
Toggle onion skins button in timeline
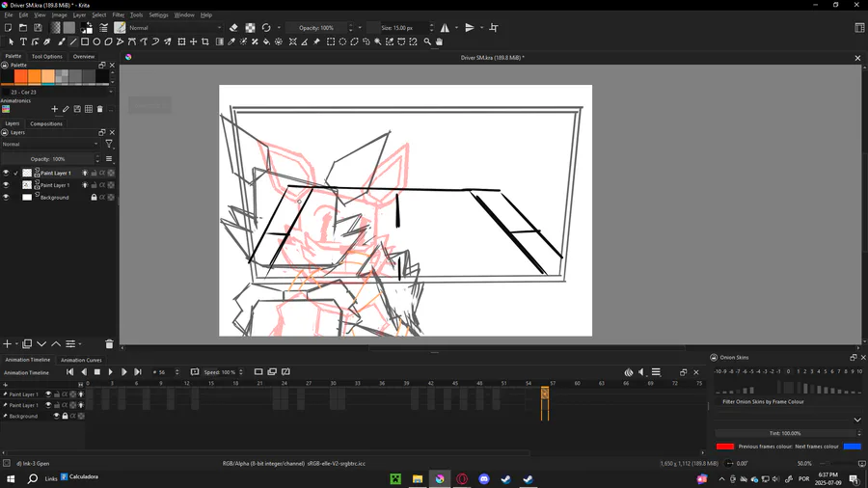pos(629,372)
